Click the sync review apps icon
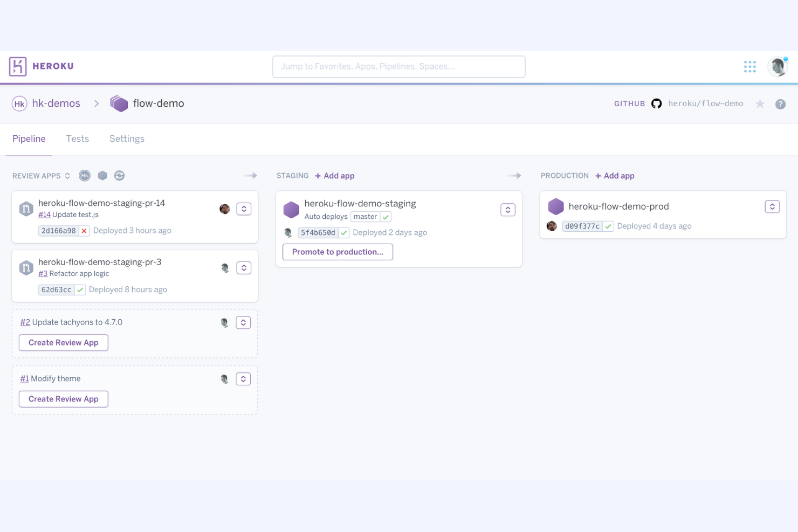Image resolution: width=798 pixels, height=532 pixels. pos(119,175)
